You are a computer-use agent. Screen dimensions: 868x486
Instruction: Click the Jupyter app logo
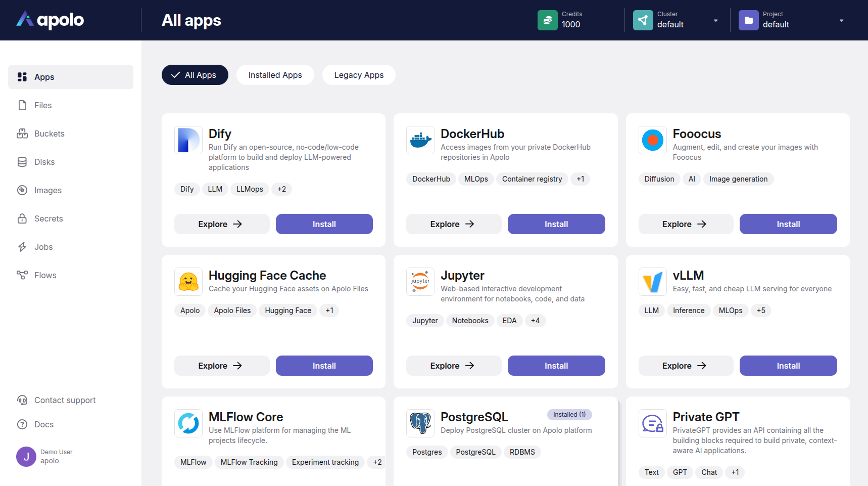coord(420,282)
